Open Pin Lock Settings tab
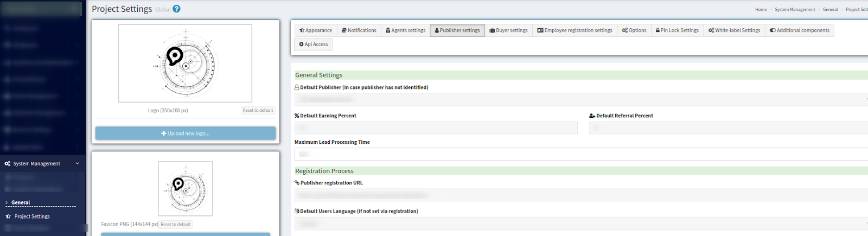Viewport: 868px width, 236px height. (x=677, y=30)
